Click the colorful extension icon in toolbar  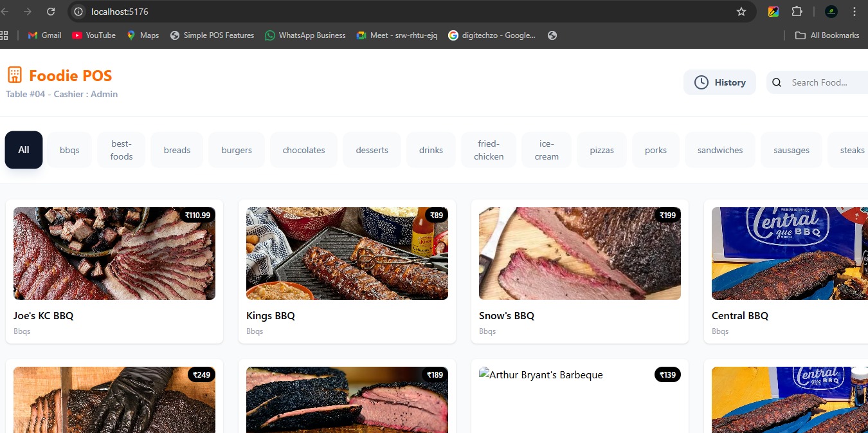(773, 12)
